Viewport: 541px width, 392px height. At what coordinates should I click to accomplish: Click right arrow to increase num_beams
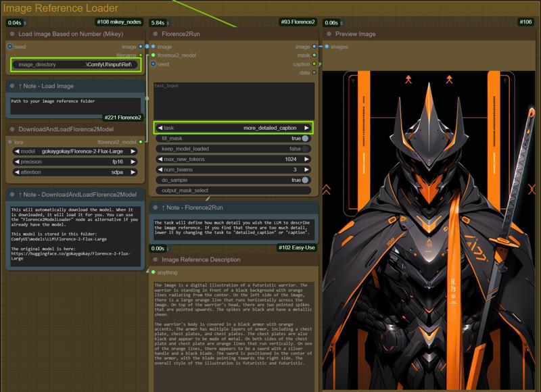pos(306,170)
